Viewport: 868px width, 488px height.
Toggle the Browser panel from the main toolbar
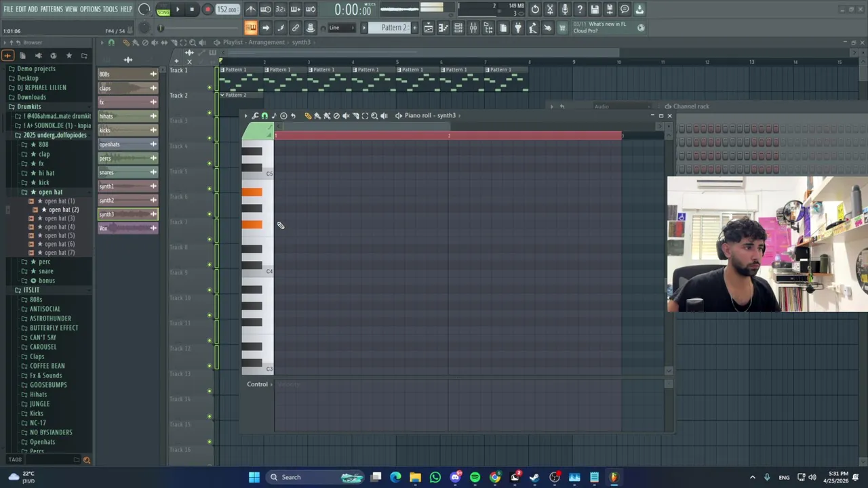point(488,28)
